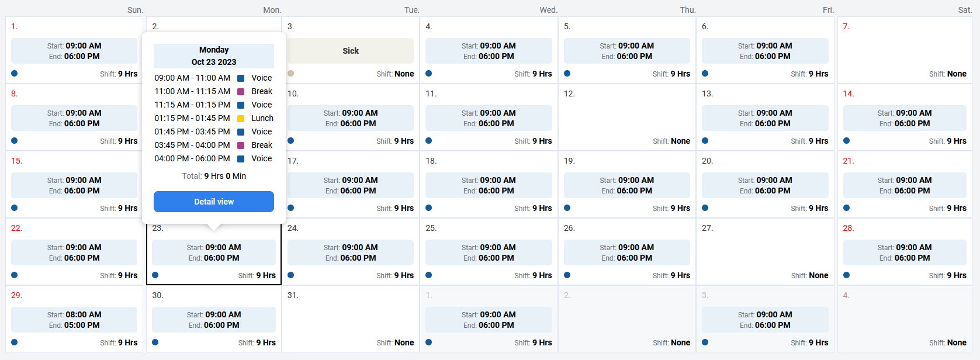Image resolution: width=980 pixels, height=360 pixels.
Task: Open the shift block on October 18
Action: [x=489, y=185]
